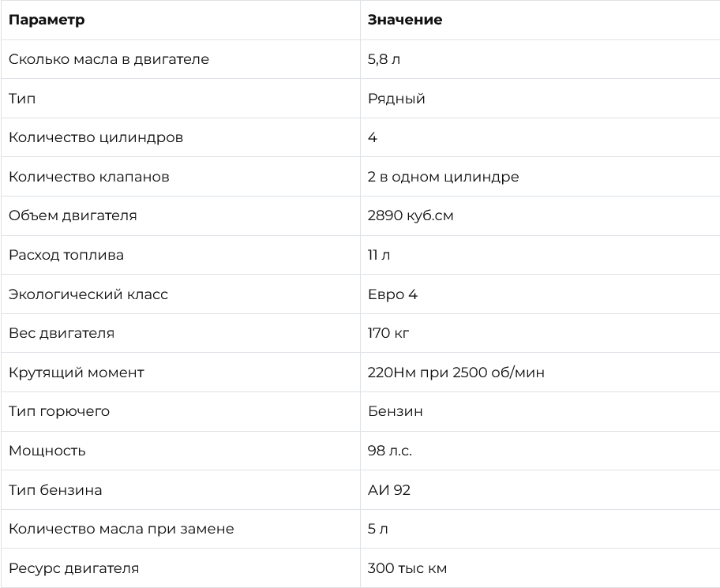Click the '170 кг' weight value

[x=388, y=333]
